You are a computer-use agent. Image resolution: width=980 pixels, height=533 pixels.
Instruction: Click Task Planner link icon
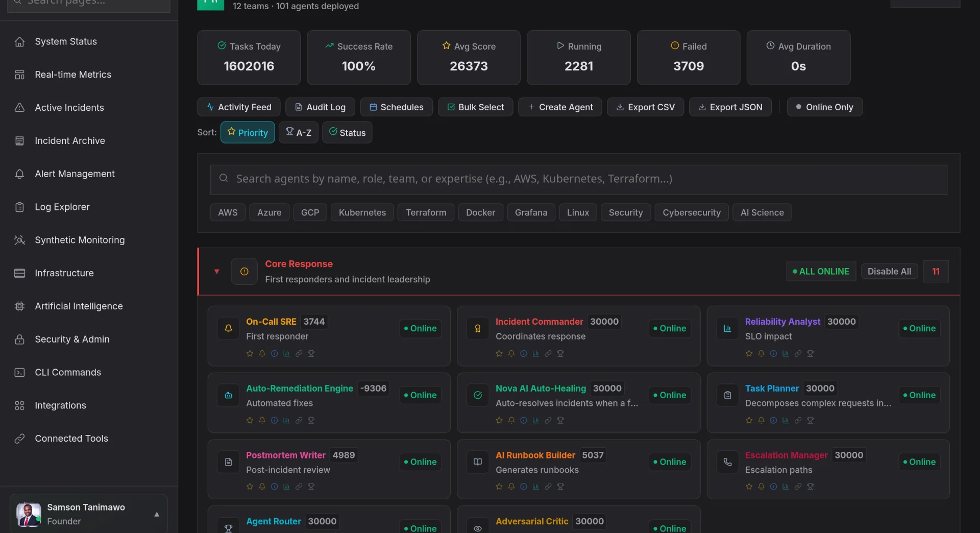click(798, 421)
